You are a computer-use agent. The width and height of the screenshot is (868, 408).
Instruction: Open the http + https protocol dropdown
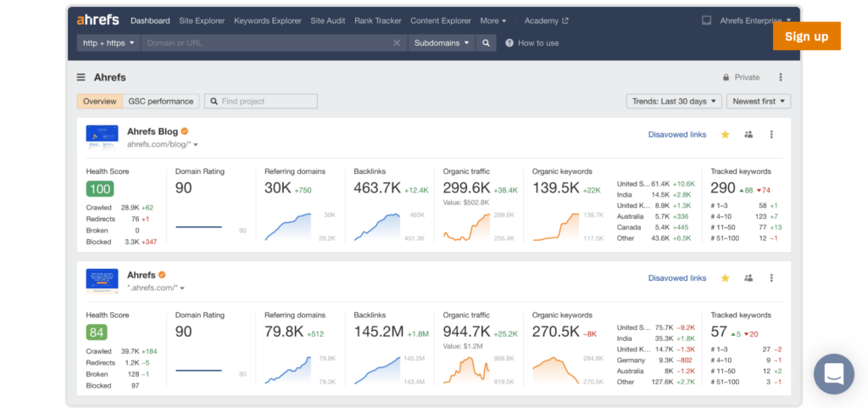(x=109, y=42)
